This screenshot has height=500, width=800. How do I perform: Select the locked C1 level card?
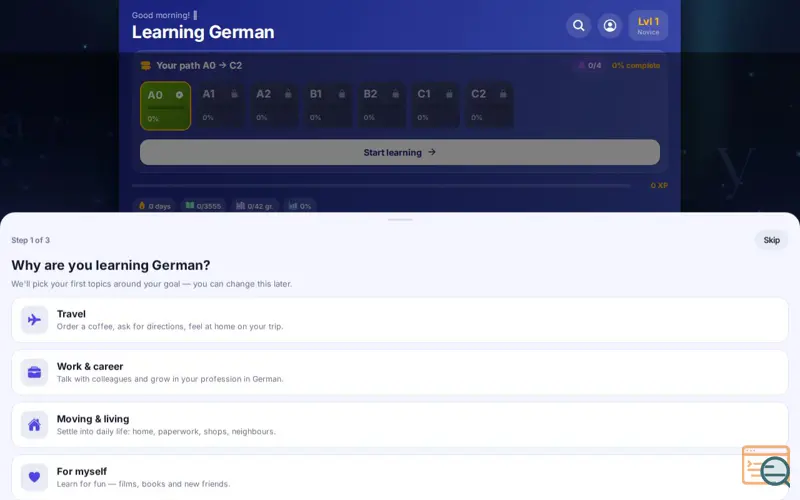pyautogui.click(x=436, y=105)
